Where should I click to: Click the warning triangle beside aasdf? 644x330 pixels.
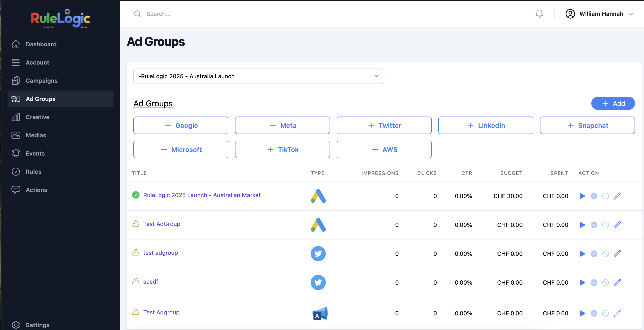(136, 281)
